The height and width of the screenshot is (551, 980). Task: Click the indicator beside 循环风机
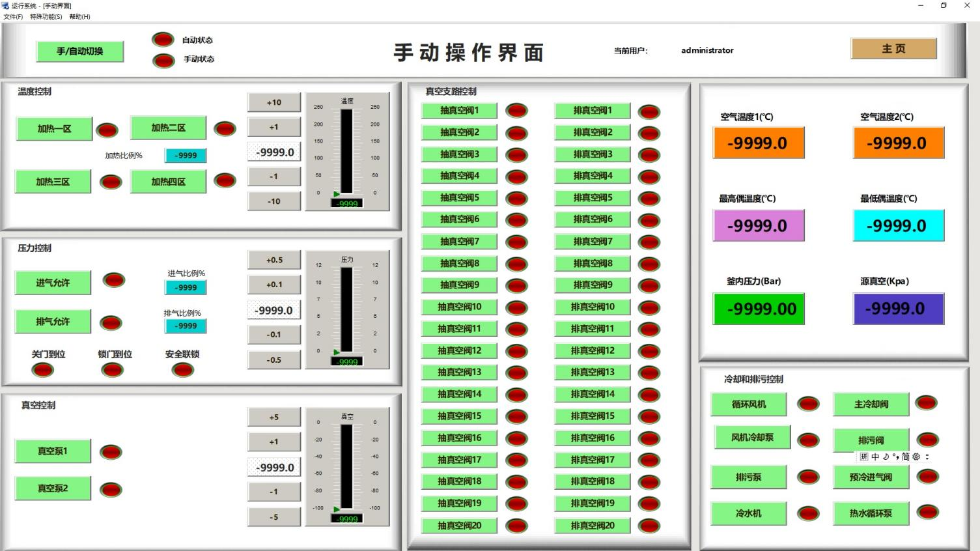pyautogui.click(x=808, y=404)
